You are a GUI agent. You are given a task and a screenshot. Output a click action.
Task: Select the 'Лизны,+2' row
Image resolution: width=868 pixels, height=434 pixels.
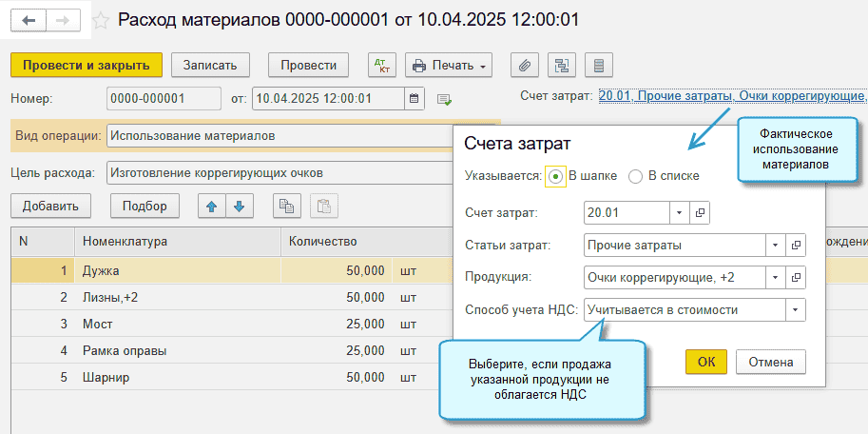233,298
